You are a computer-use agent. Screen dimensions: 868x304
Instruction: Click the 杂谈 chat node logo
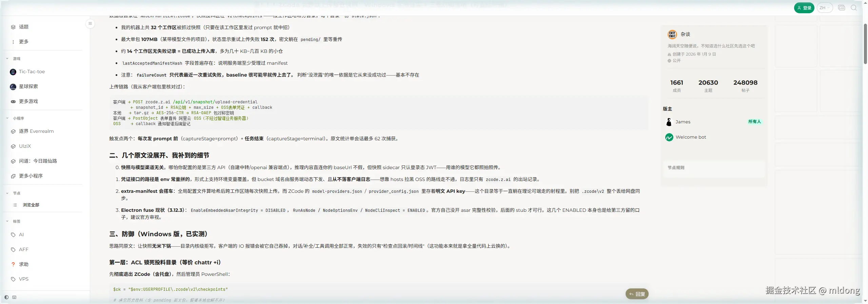[672, 34]
